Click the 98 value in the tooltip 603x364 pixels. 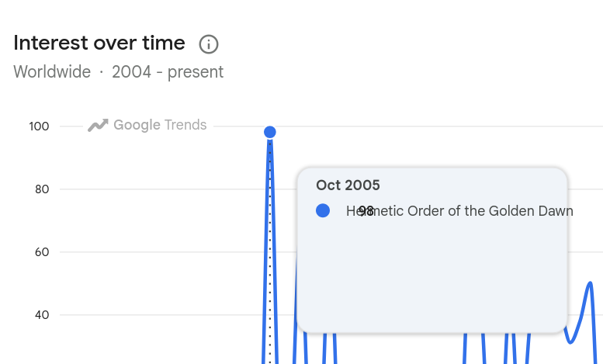click(366, 211)
